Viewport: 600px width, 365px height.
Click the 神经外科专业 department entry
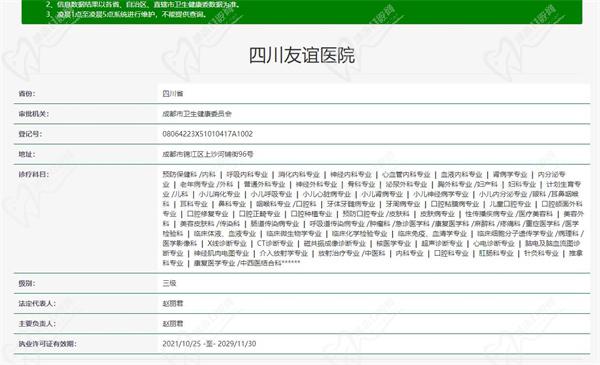tap(316, 184)
